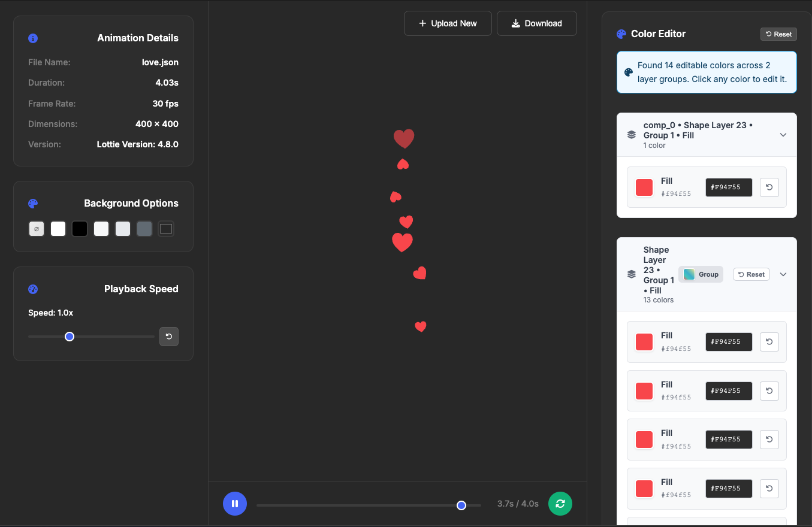
Task: Click the layers icon beside comp_0 heading
Action: tap(632, 135)
